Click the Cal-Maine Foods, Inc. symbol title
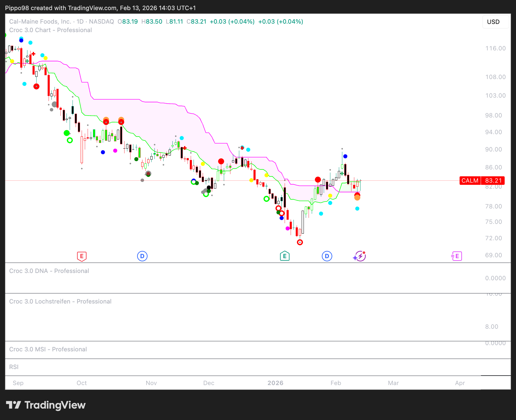This screenshot has width=516, height=420. [x=40, y=21]
